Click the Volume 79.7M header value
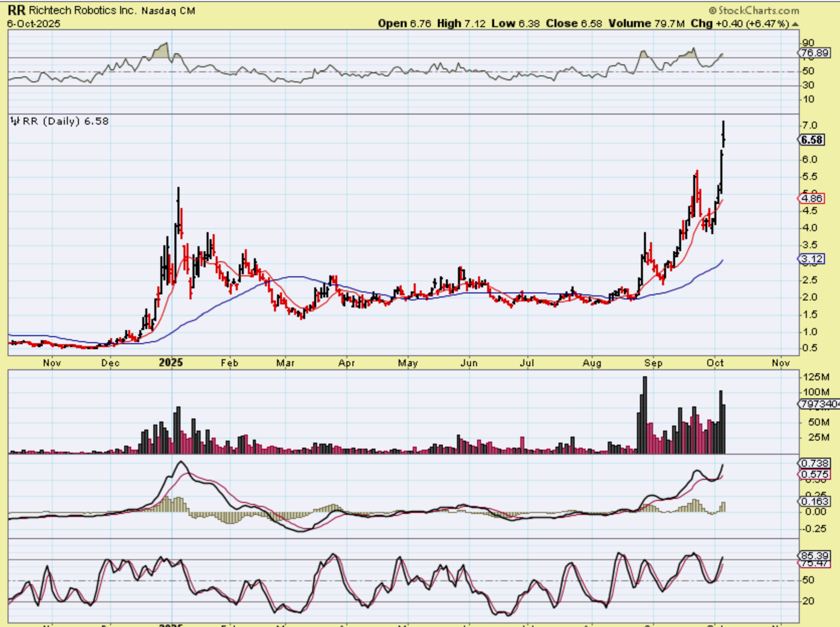This screenshot has width=840, height=627. (x=646, y=24)
